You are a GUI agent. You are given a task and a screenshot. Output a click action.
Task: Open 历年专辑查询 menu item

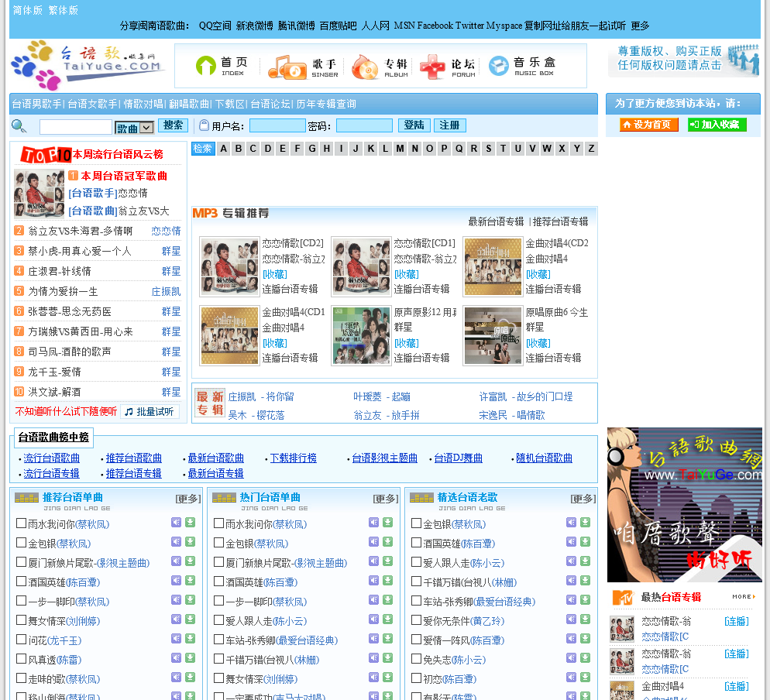(x=326, y=104)
